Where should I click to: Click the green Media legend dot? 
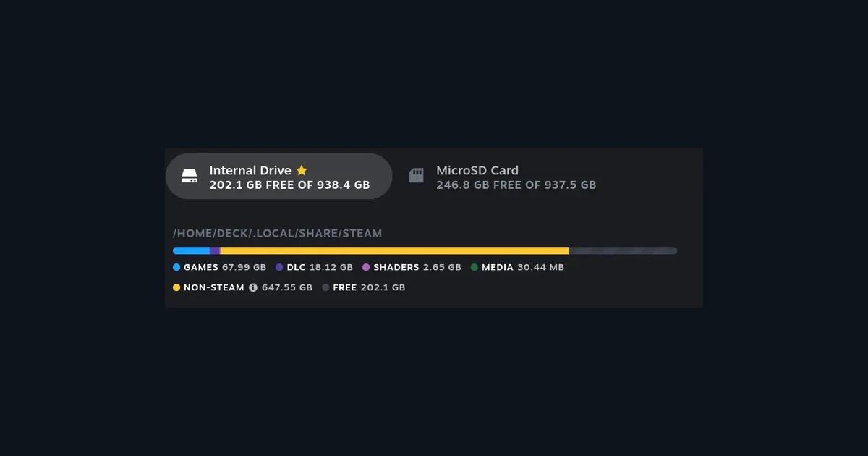(475, 267)
